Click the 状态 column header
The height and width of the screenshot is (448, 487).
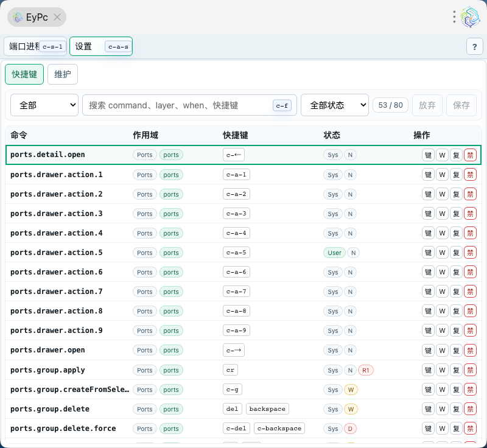click(x=332, y=135)
